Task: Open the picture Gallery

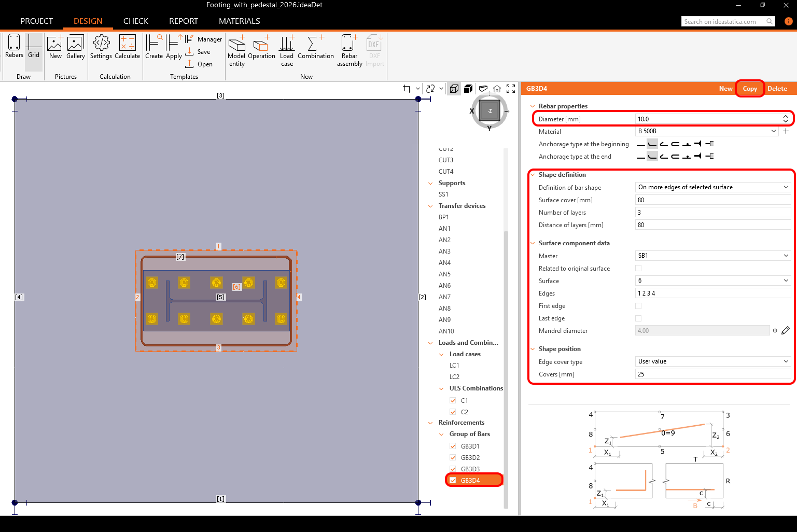Action: tap(75, 47)
